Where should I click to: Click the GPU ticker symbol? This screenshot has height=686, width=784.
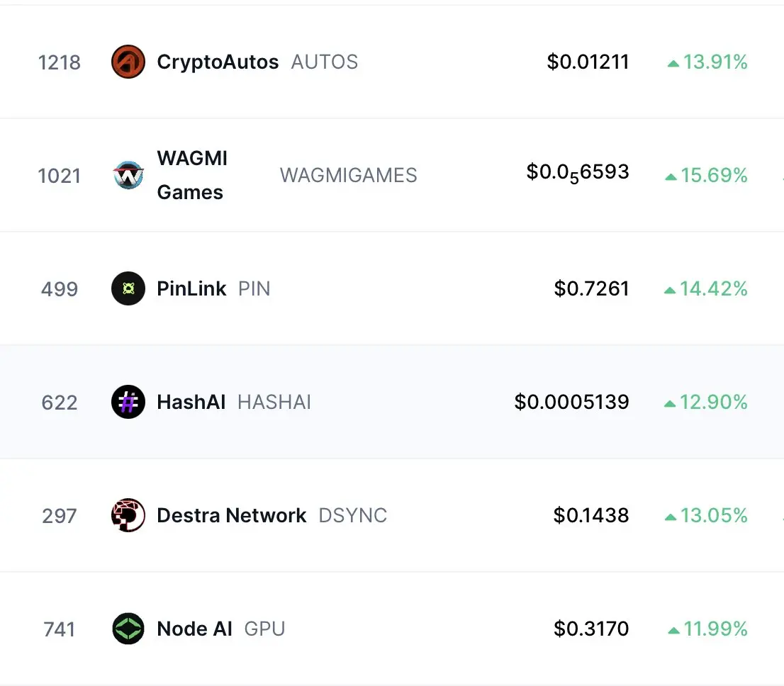point(264,629)
